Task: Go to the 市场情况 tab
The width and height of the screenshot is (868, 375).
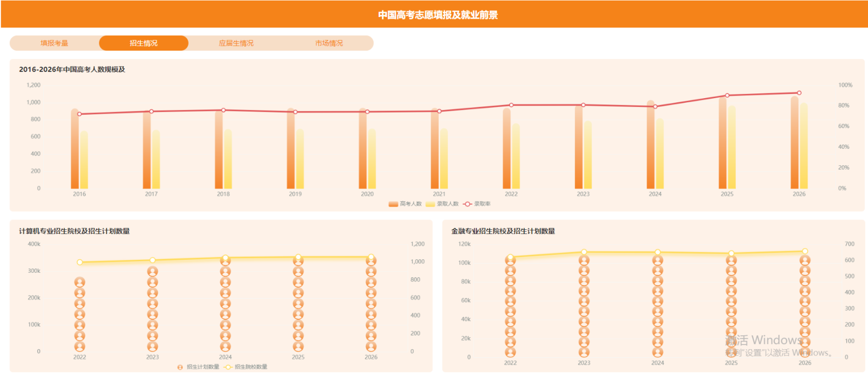Action: click(x=329, y=43)
